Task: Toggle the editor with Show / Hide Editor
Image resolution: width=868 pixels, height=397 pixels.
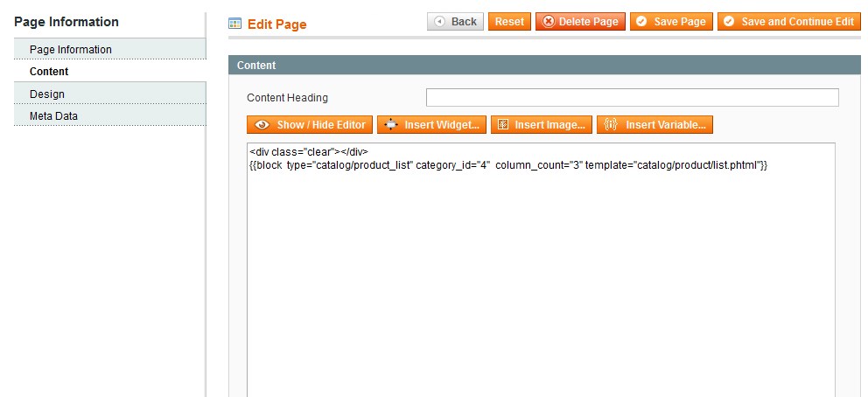Action: [310, 124]
